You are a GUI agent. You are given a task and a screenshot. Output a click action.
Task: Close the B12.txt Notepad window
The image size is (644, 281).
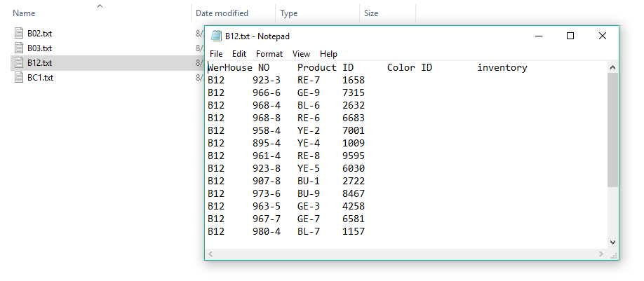click(x=602, y=36)
